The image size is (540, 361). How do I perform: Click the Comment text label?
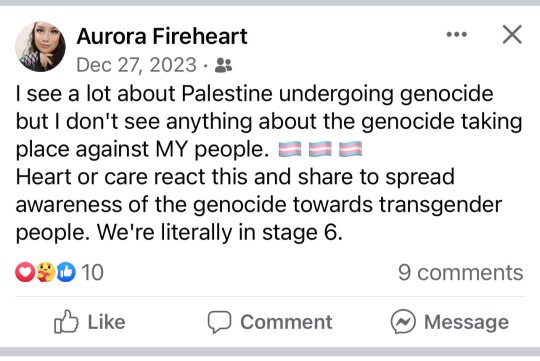tap(286, 322)
